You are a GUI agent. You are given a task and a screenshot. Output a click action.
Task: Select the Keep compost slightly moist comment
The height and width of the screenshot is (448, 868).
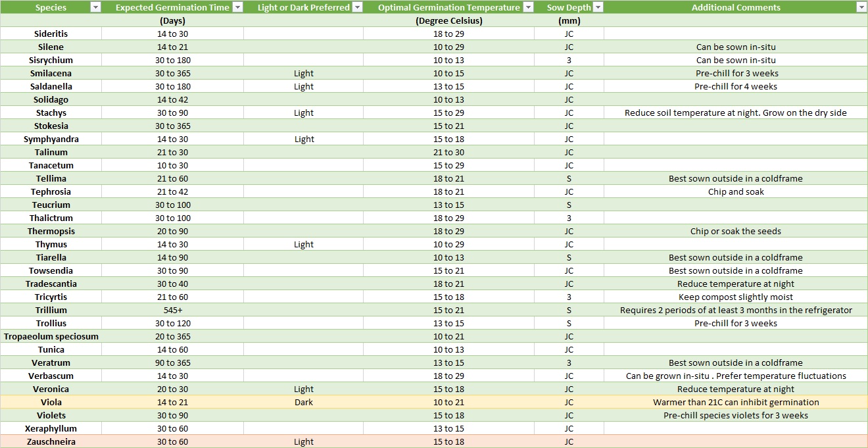pyautogui.click(x=736, y=297)
